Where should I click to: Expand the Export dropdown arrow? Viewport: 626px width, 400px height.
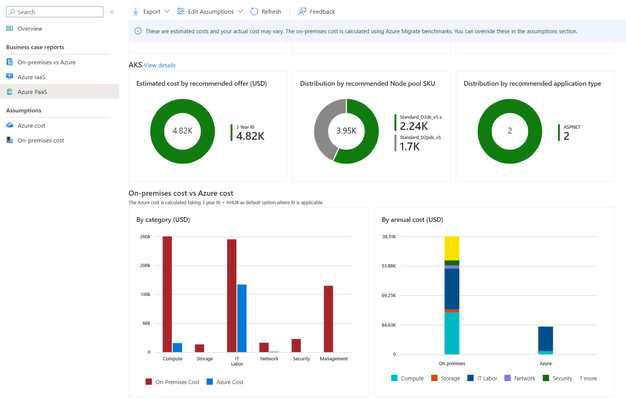167,12
